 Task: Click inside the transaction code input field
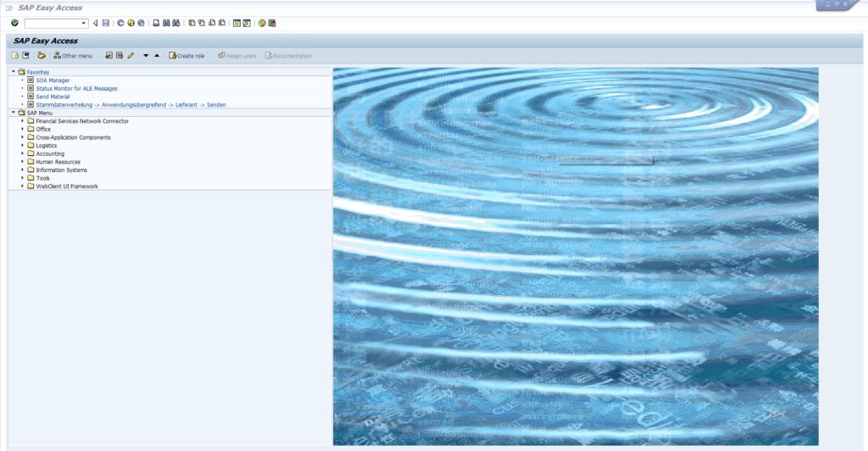[x=53, y=23]
